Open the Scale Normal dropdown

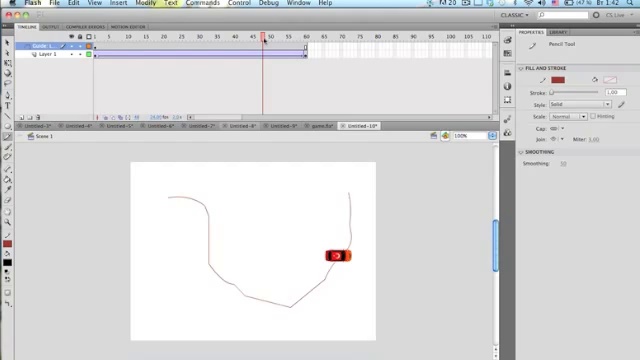tap(568, 117)
